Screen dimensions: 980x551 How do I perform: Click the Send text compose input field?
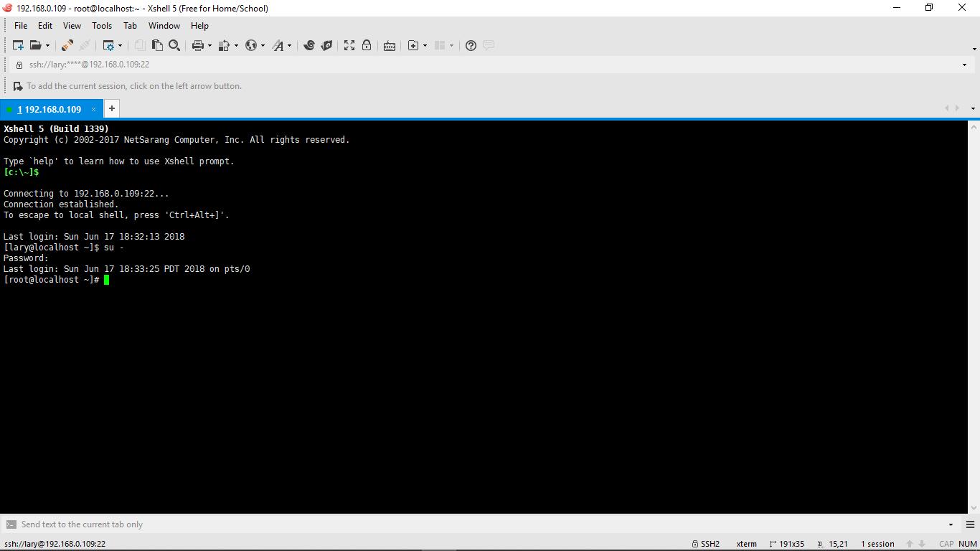pyautogui.click(x=481, y=524)
